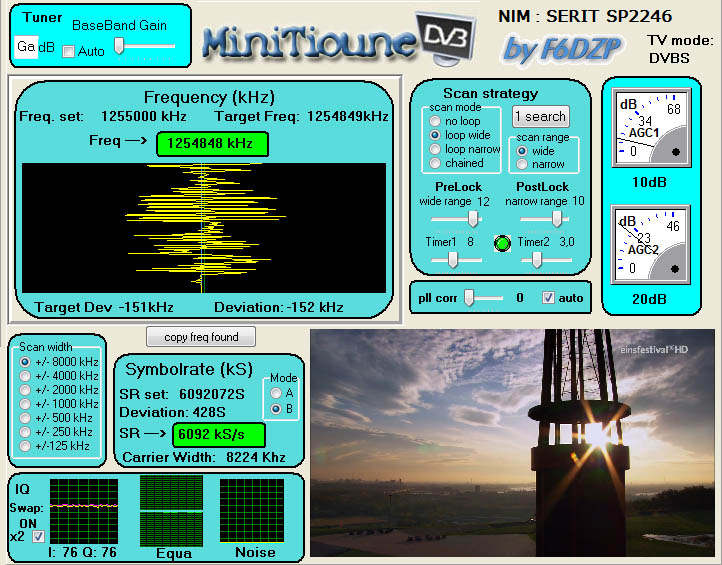
Task: Select narrow scan range option
Action: 522,164
